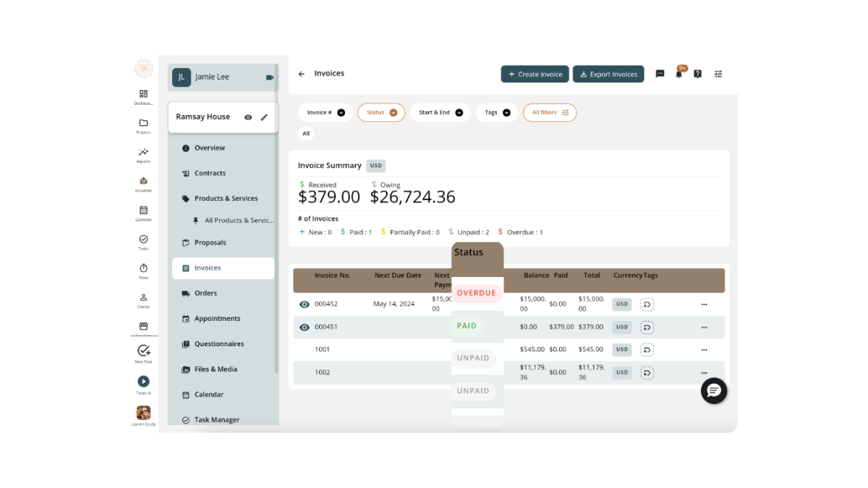Viewport: 868px width, 488px height.
Task: Toggle the eye icon for invoice 000451
Action: 305,327
